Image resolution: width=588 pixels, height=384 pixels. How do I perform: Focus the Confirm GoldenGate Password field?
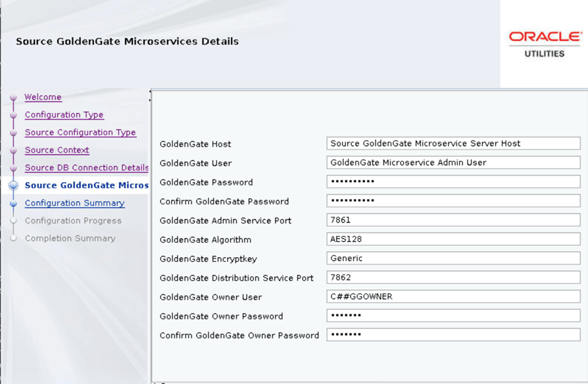coord(453,201)
